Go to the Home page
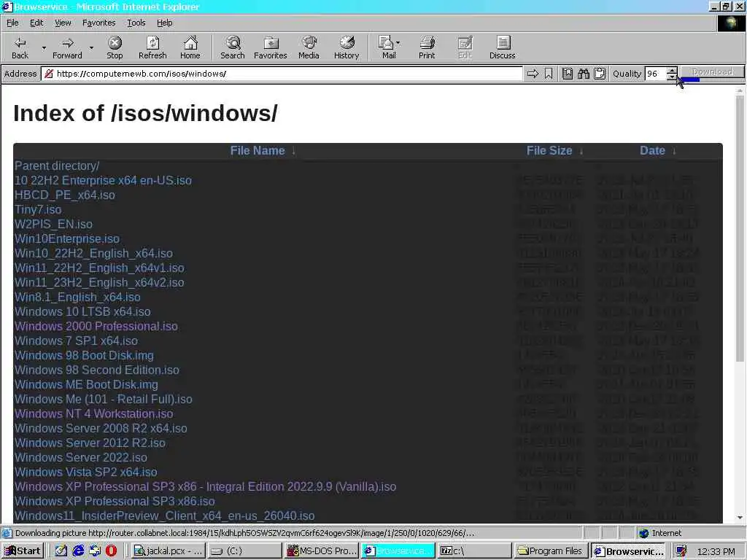 [190, 47]
